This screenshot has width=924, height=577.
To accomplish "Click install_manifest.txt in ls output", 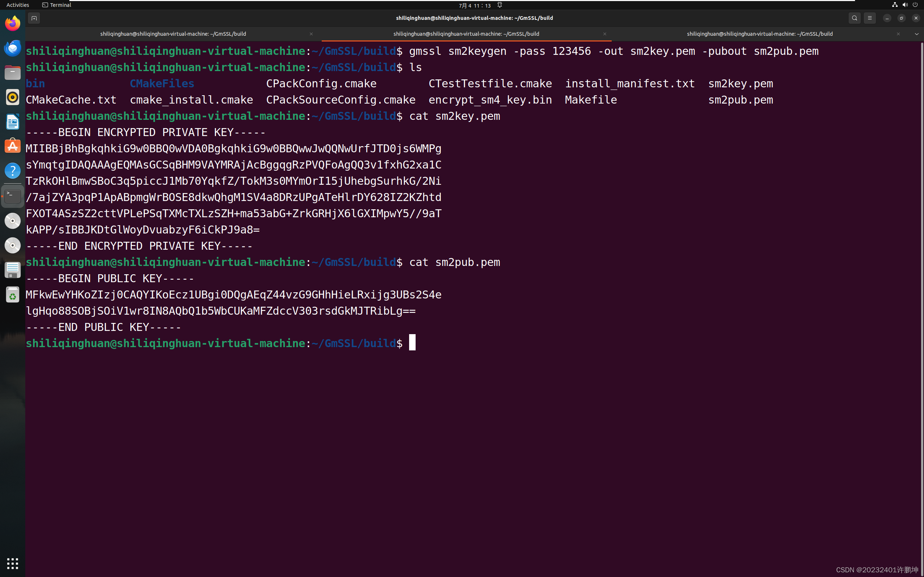I will point(630,84).
